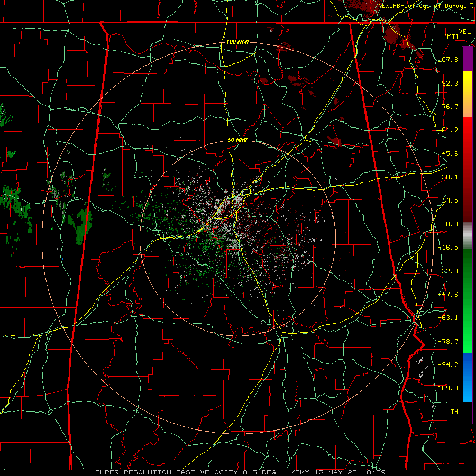Click the 50 NMI range ring label
The image size is (476, 476).
click(237, 140)
